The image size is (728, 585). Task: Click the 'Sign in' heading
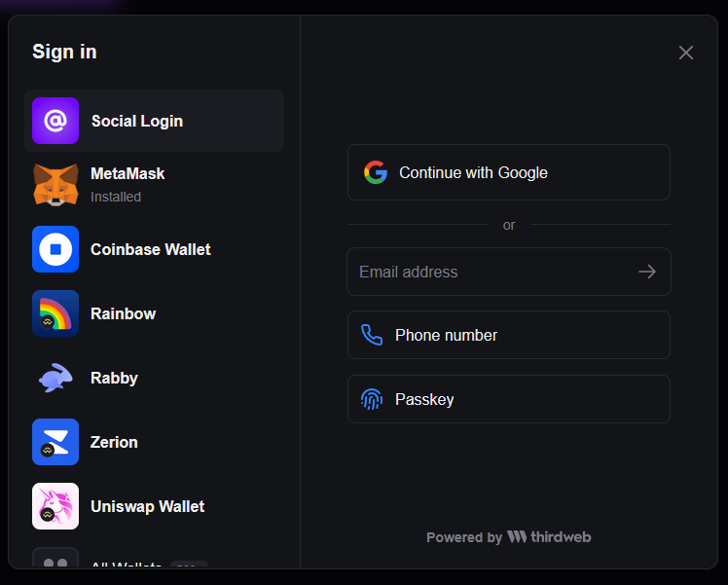(x=64, y=52)
